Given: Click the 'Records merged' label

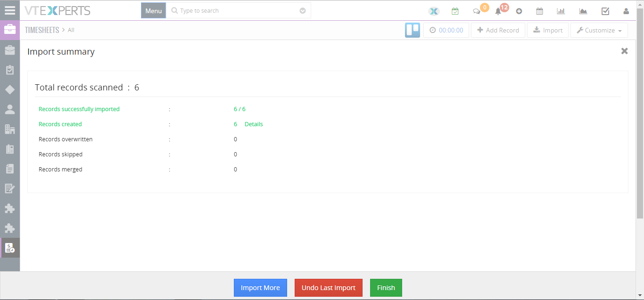Looking at the screenshot, I should pos(60,170).
